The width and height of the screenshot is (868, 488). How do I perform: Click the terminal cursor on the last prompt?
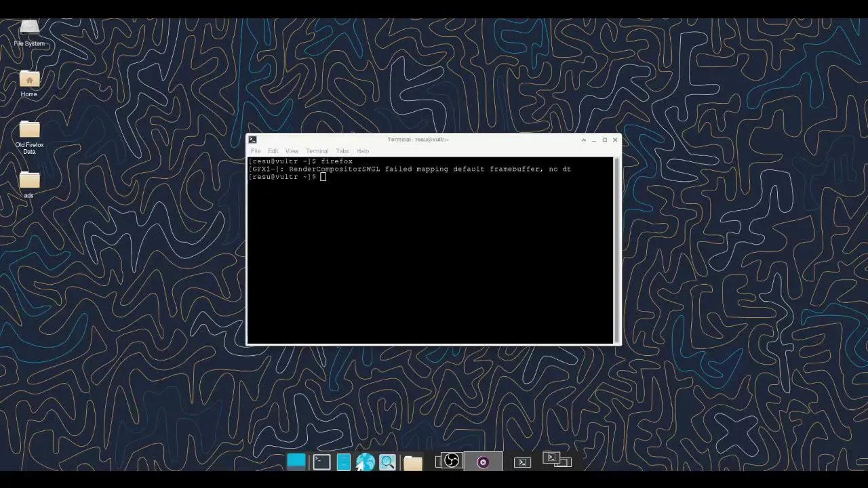[323, 177]
